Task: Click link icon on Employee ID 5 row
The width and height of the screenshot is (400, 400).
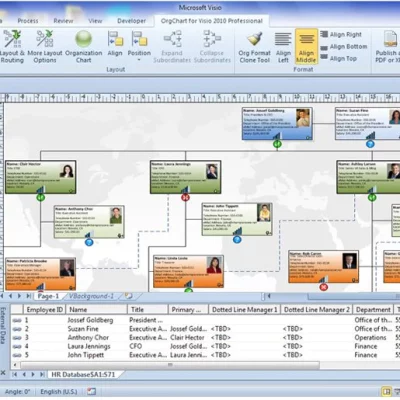Action: point(17,355)
